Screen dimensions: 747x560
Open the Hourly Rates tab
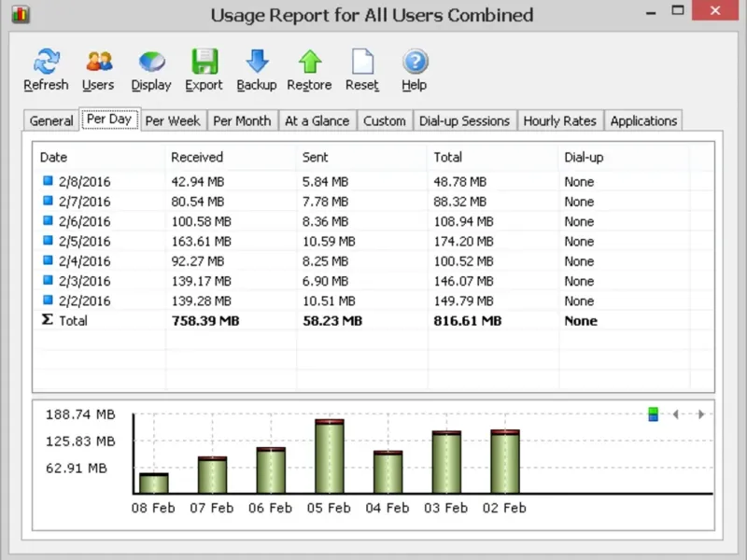(x=559, y=121)
